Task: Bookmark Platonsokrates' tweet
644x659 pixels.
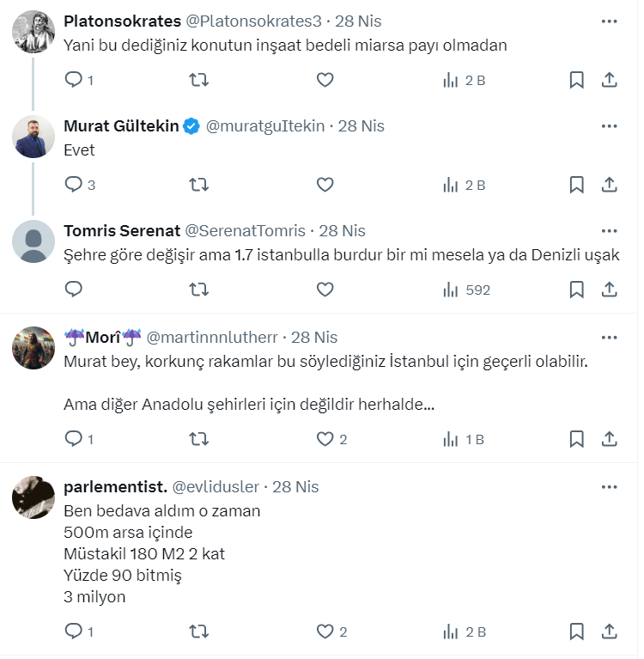Action: 577,80
